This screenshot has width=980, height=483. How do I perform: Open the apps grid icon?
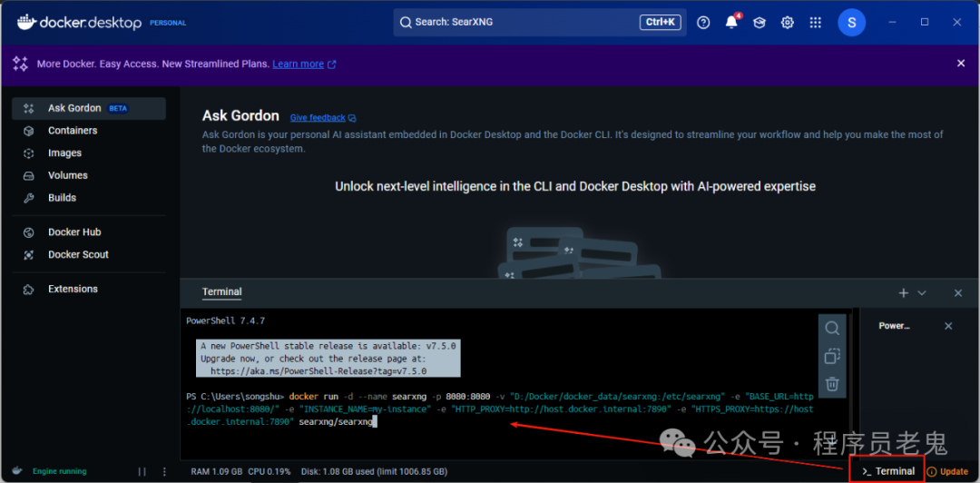(x=815, y=23)
